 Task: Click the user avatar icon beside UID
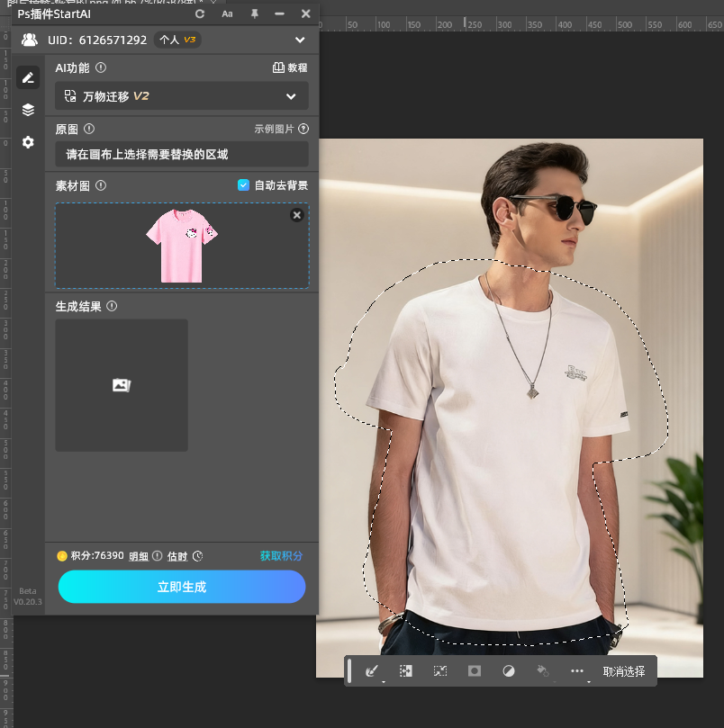tap(30, 40)
